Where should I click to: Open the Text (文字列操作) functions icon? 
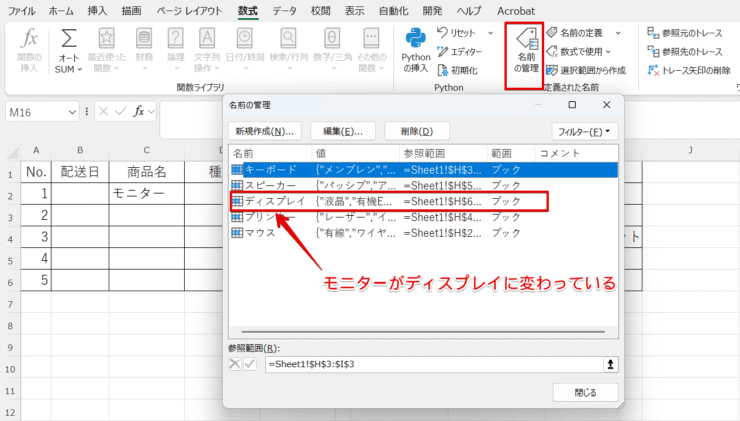pyautogui.click(x=207, y=39)
